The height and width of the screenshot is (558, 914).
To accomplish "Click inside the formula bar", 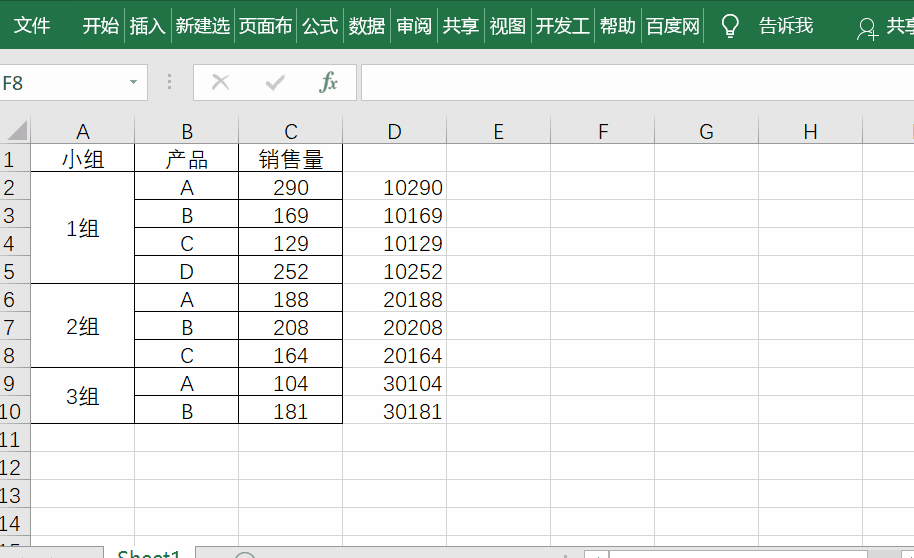I will click(638, 83).
